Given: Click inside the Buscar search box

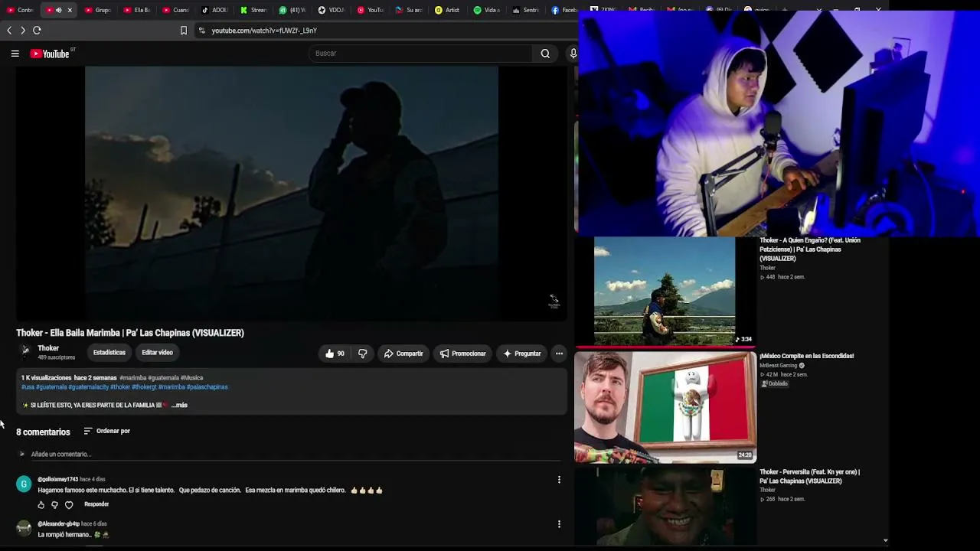Looking at the screenshot, I should (420, 54).
